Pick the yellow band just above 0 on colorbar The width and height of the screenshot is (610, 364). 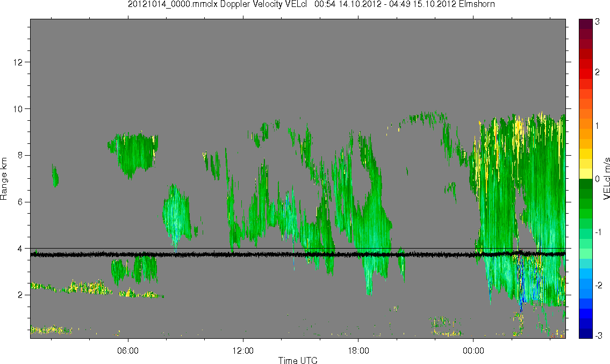pyautogui.click(x=585, y=173)
